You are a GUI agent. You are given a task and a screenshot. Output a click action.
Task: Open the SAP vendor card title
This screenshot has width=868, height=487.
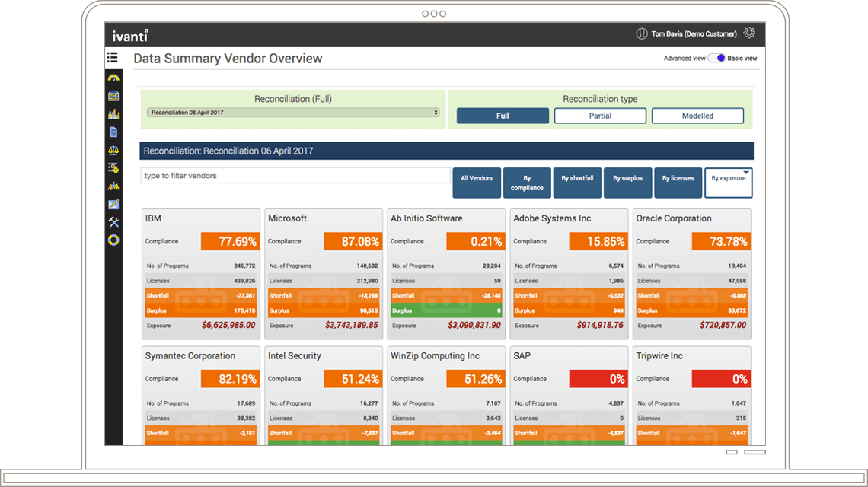(522, 356)
